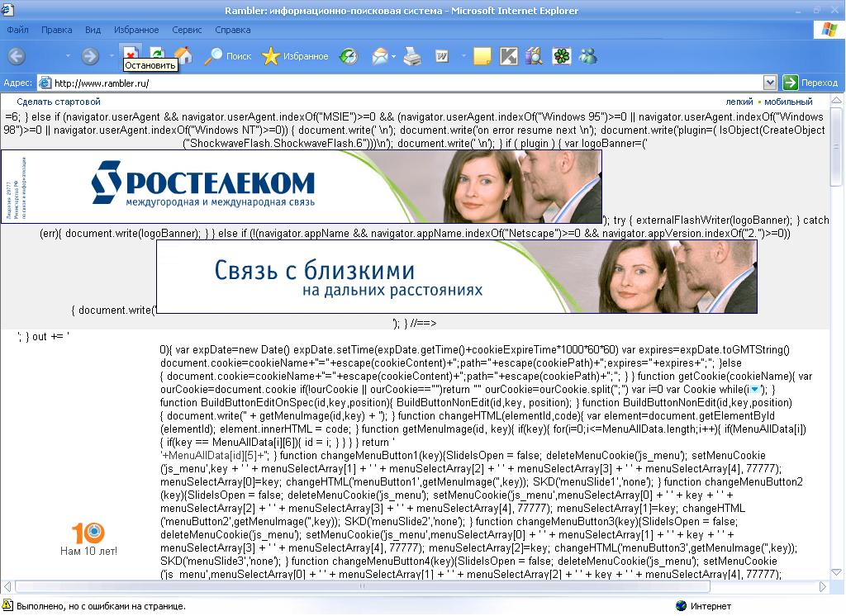Print the page with the printer icon
This screenshot has height=616, width=846.
point(412,56)
